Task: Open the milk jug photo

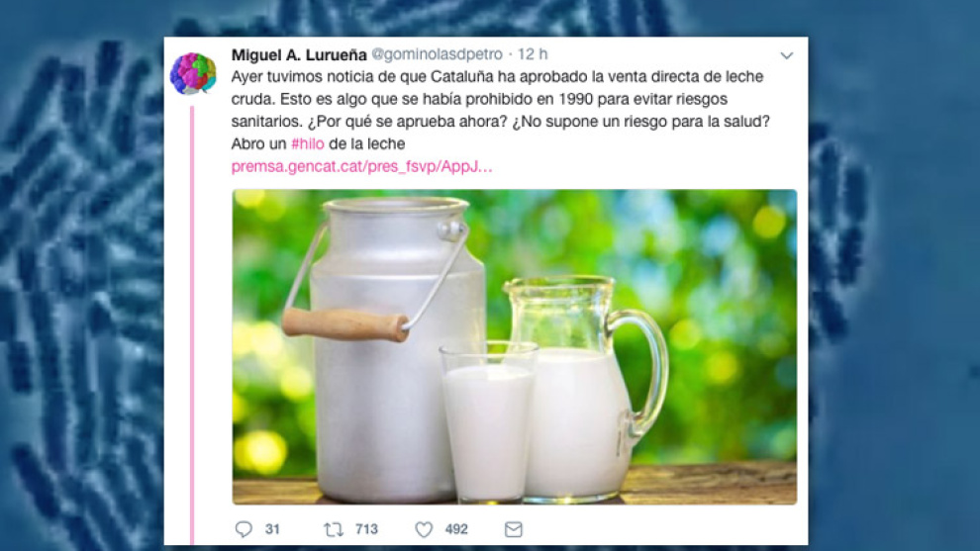Action: (515, 346)
